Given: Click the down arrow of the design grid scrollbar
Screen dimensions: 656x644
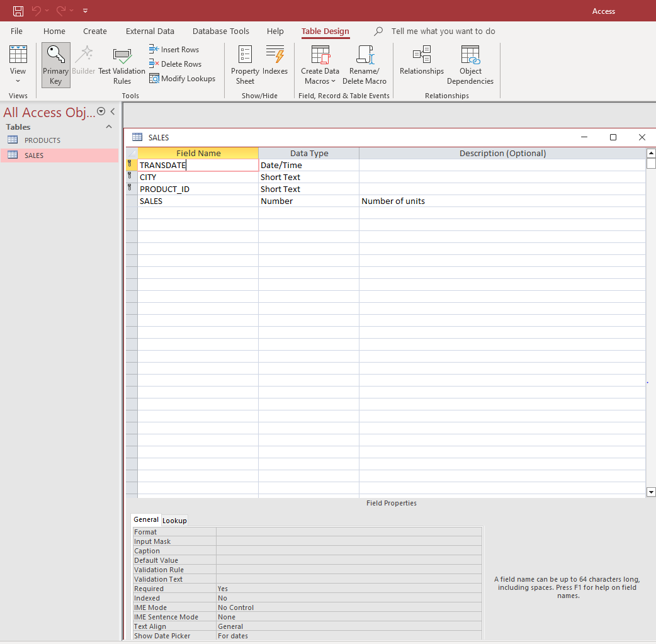Looking at the screenshot, I should 651,492.
